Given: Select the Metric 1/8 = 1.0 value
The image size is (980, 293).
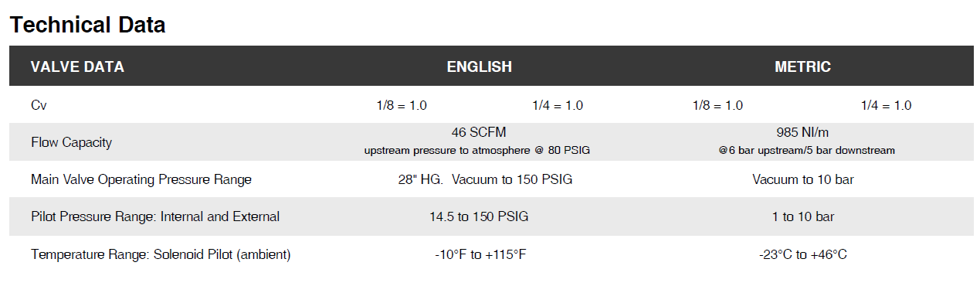Looking at the screenshot, I should [717, 105].
